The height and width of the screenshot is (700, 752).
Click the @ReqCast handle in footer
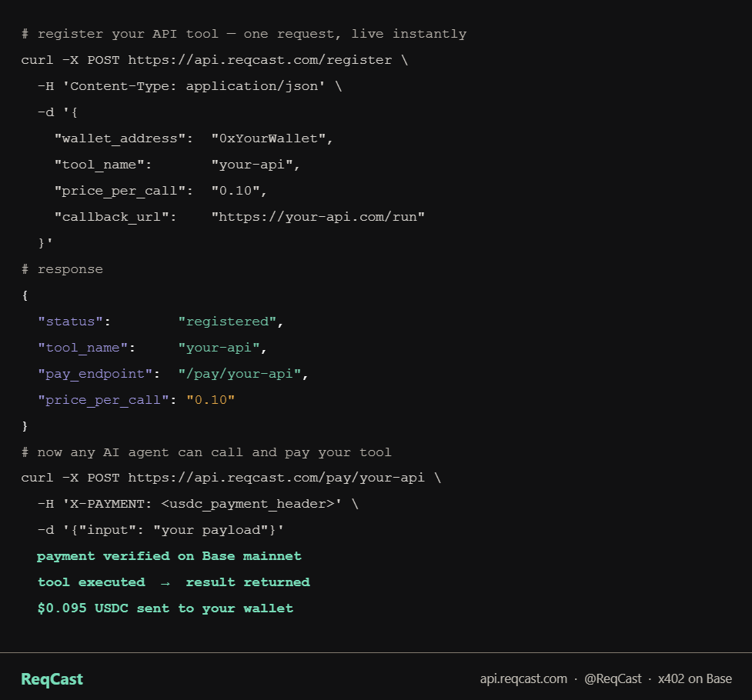(613, 679)
